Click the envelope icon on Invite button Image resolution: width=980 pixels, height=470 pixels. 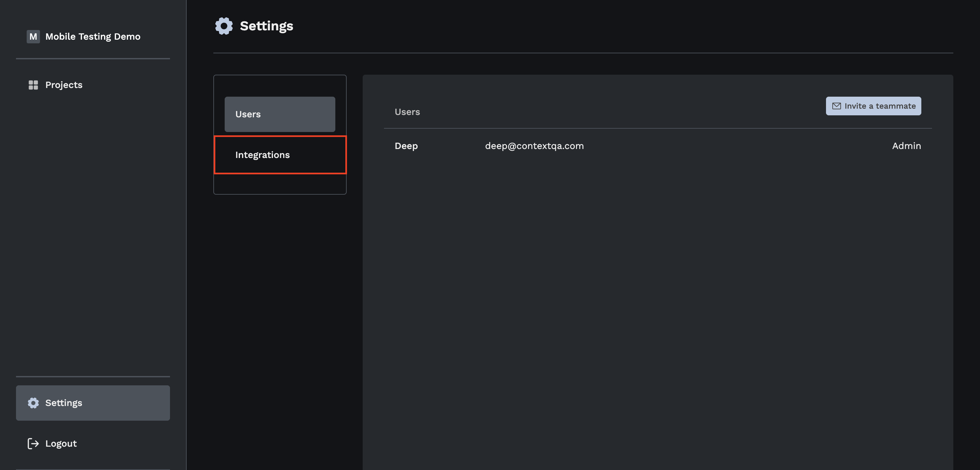pyautogui.click(x=836, y=106)
